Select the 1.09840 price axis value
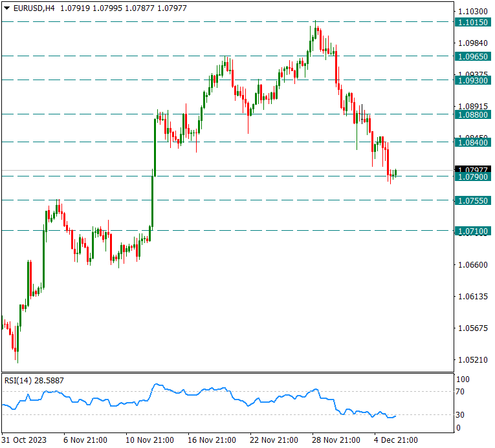The image size is (495, 448). point(472,43)
